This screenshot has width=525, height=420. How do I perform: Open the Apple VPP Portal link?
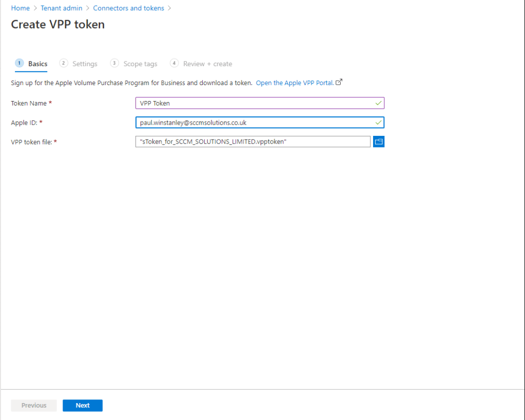pyautogui.click(x=295, y=83)
